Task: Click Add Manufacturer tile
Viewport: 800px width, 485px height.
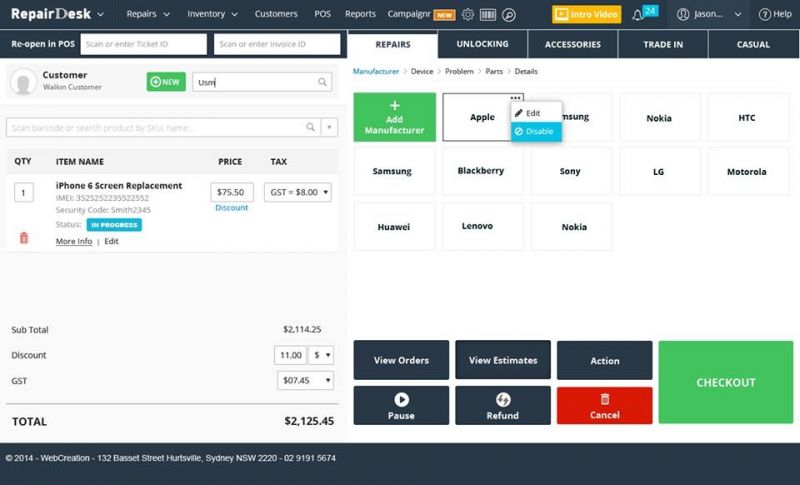Action: [394, 117]
